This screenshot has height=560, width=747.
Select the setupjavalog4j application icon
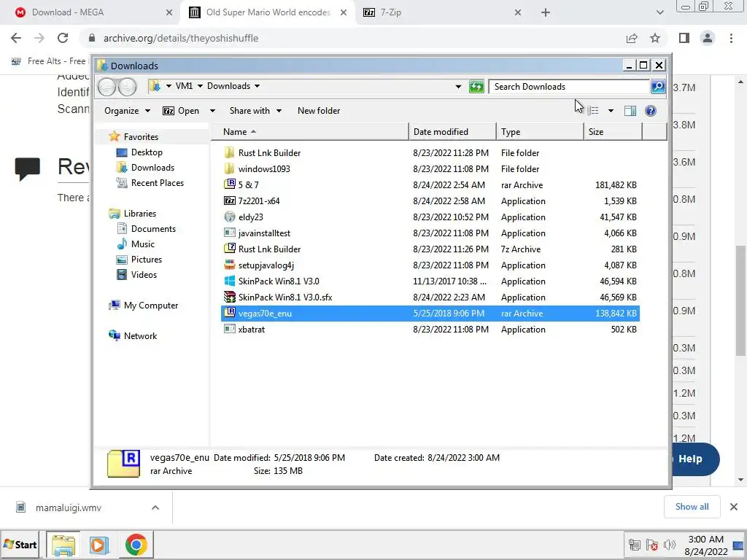tap(229, 265)
